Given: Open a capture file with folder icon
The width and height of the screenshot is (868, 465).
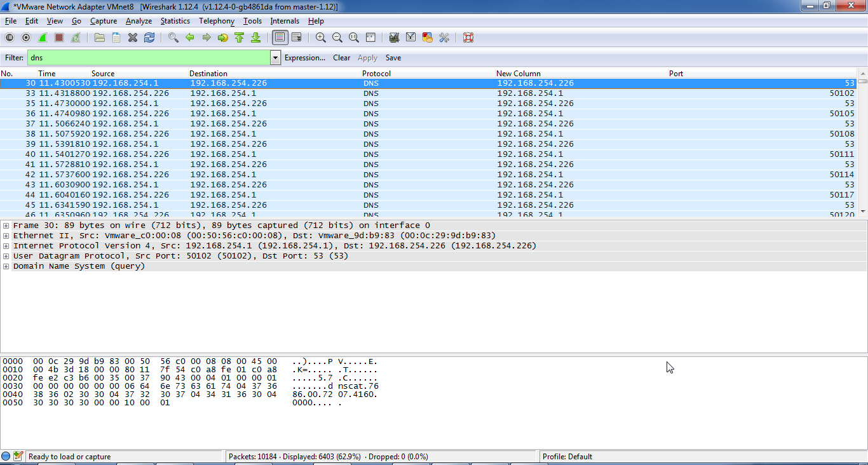Looking at the screenshot, I should pyautogui.click(x=100, y=37).
